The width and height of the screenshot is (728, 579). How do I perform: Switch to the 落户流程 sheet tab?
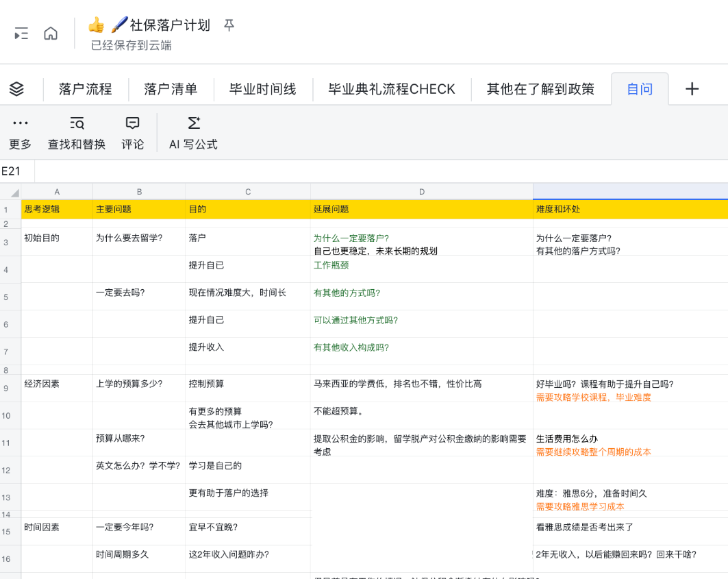point(85,89)
